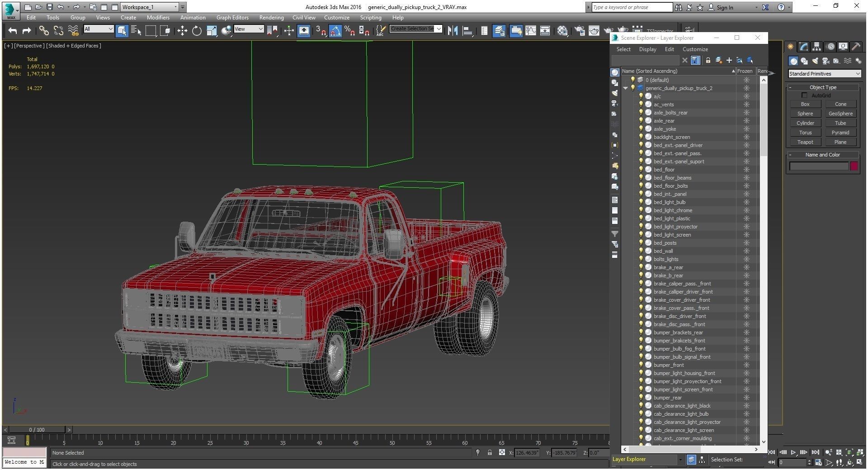Click the Play Animation button
The width and height of the screenshot is (868, 470).
793,452
